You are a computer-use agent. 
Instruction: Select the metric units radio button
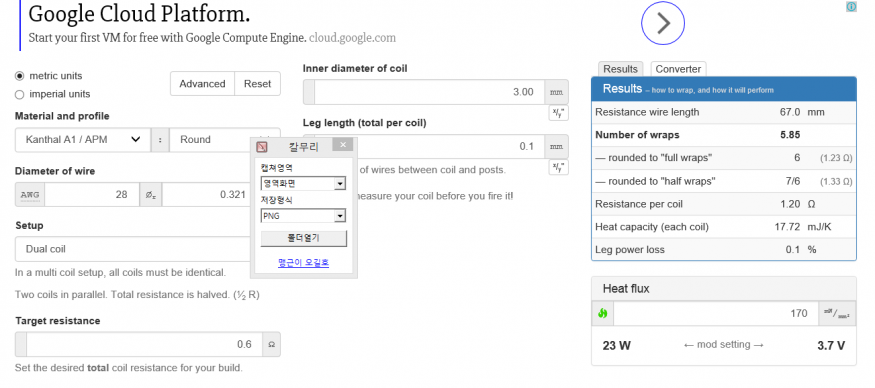coord(20,75)
